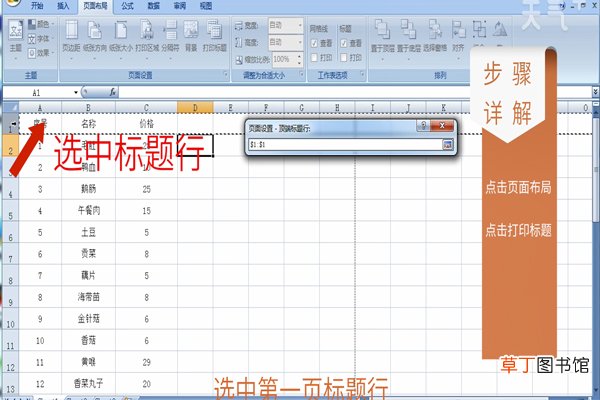Close the 页面设置 - 顶端标题行 dialog
The image size is (600, 400).
point(442,126)
